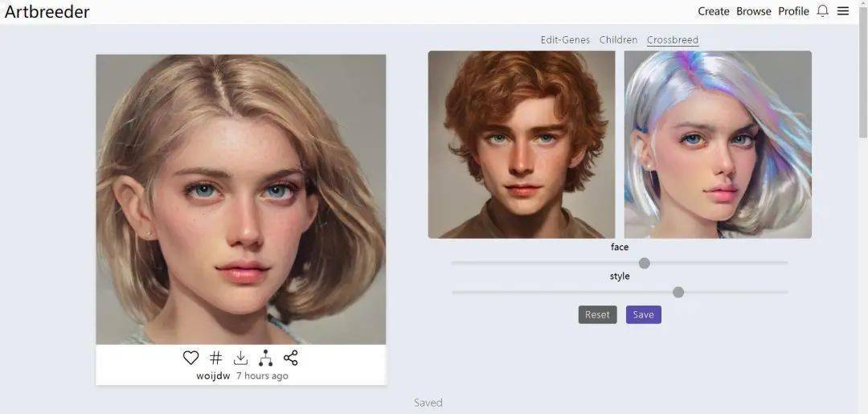Like the image with the heart icon
868x414 pixels.
190,358
